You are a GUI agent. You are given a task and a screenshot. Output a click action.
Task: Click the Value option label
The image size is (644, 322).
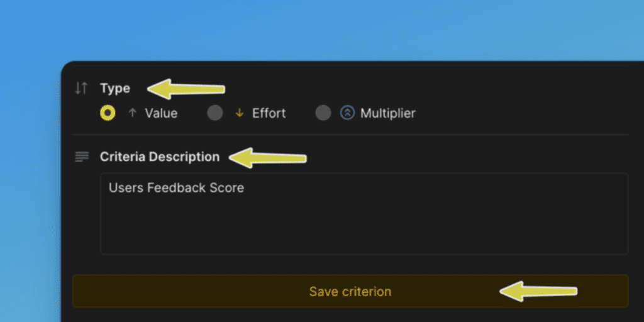pos(161,114)
